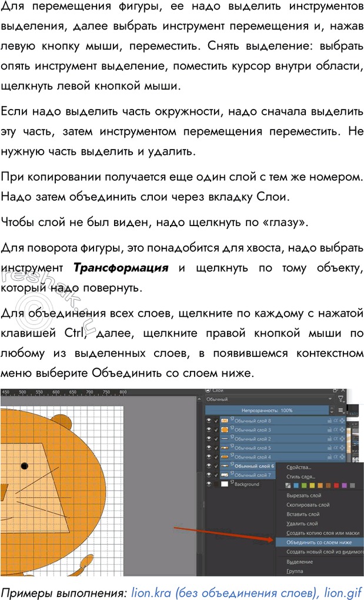
Task: Toggle visibility of Обычный слой 2
Action: pos(209,439)
